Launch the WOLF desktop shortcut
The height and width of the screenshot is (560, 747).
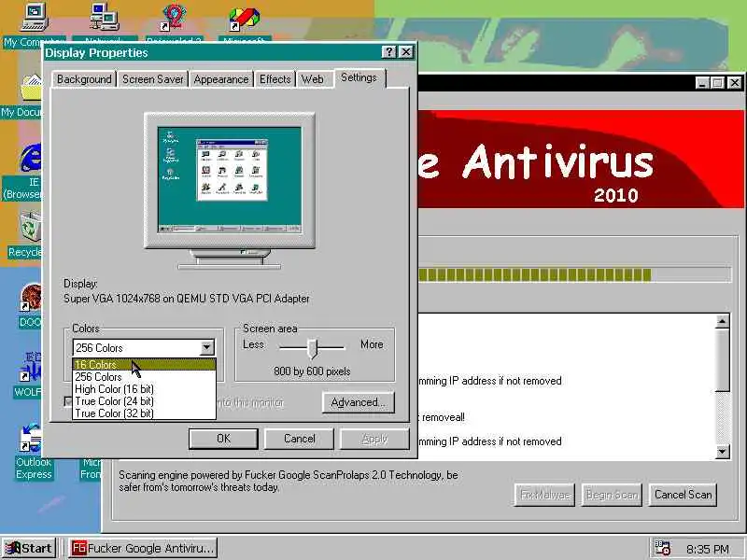point(31,368)
